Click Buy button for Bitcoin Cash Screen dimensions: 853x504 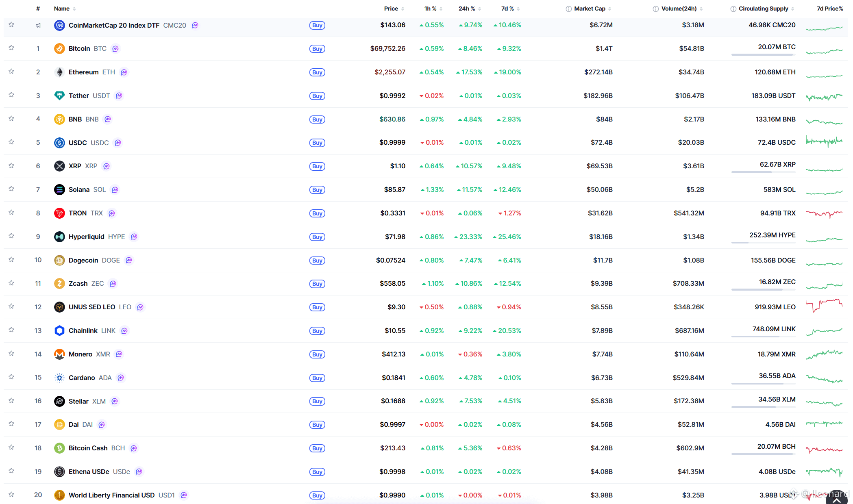tap(317, 448)
